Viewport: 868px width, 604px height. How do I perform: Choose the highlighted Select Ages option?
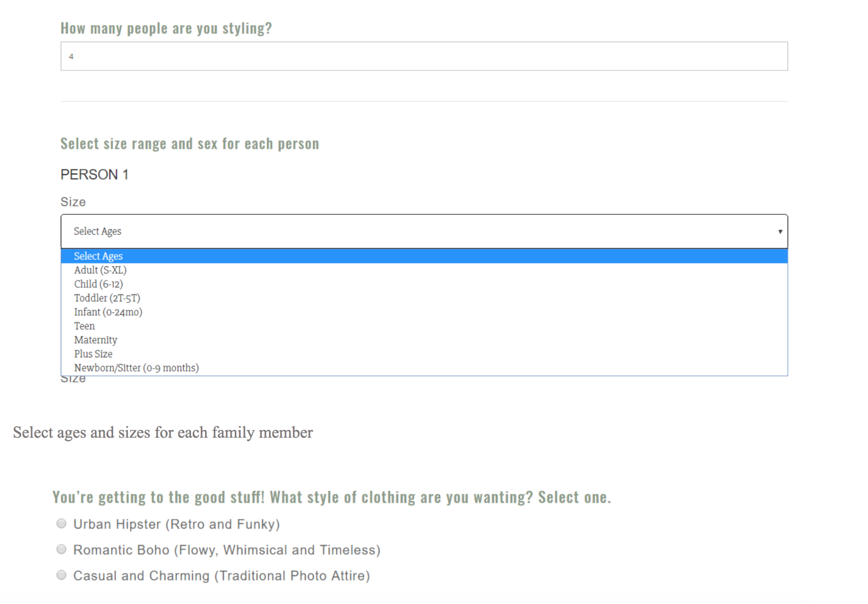pos(98,256)
